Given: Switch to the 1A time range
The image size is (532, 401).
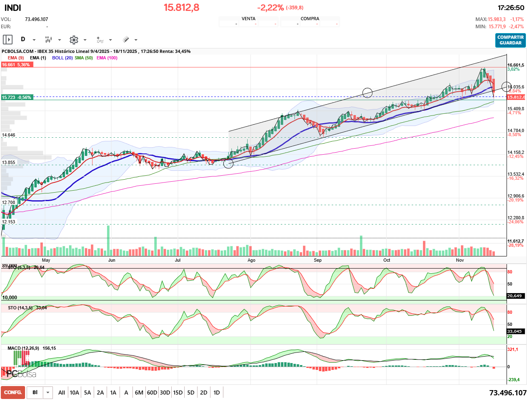Looking at the screenshot, I should pyautogui.click(x=113, y=393).
